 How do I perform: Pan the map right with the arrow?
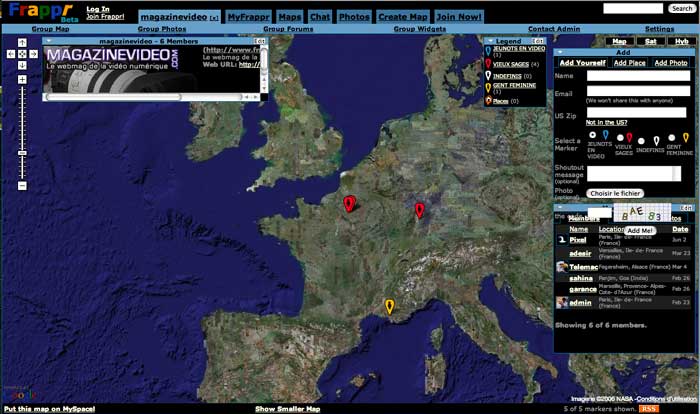click(x=33, y=54)
